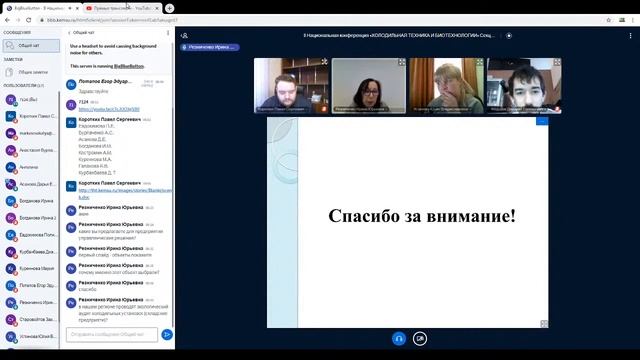Collapse chat with back chevron Общий чат
Viewport: 640px width, 360px height.
coord(81,33)
